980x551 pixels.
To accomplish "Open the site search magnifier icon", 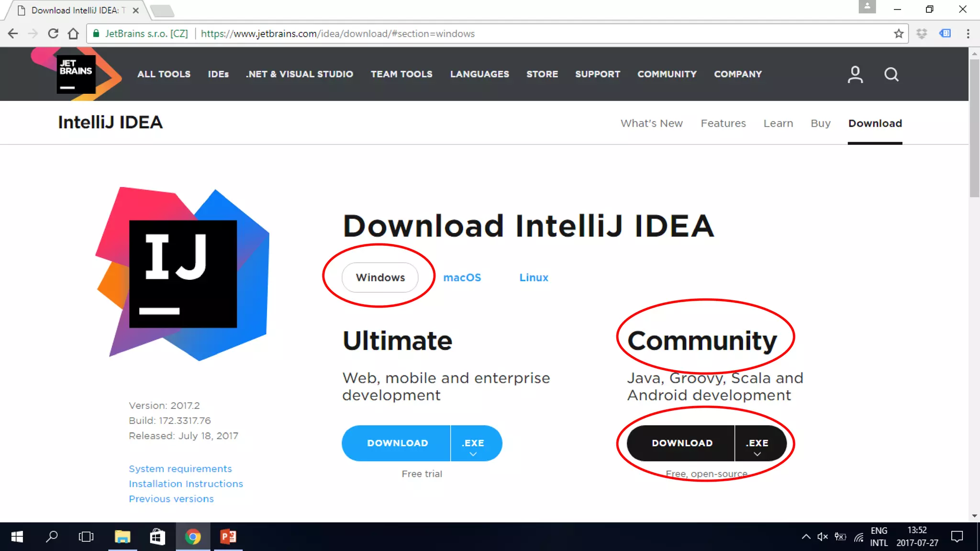I will (x=891, y=75).
